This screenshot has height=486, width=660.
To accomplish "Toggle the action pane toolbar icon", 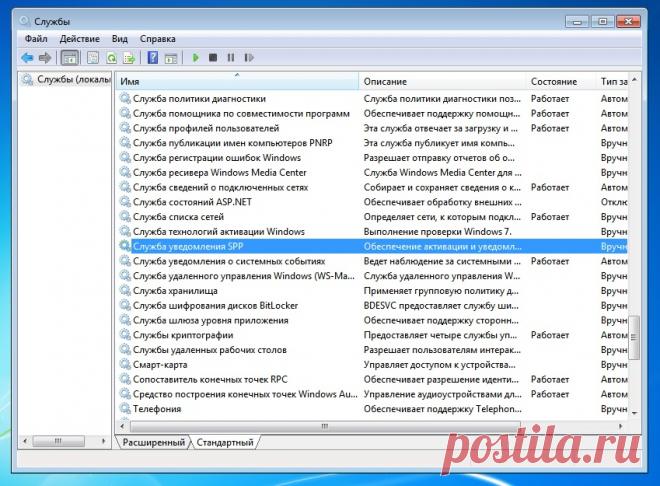I will click(x=171, y=58).
